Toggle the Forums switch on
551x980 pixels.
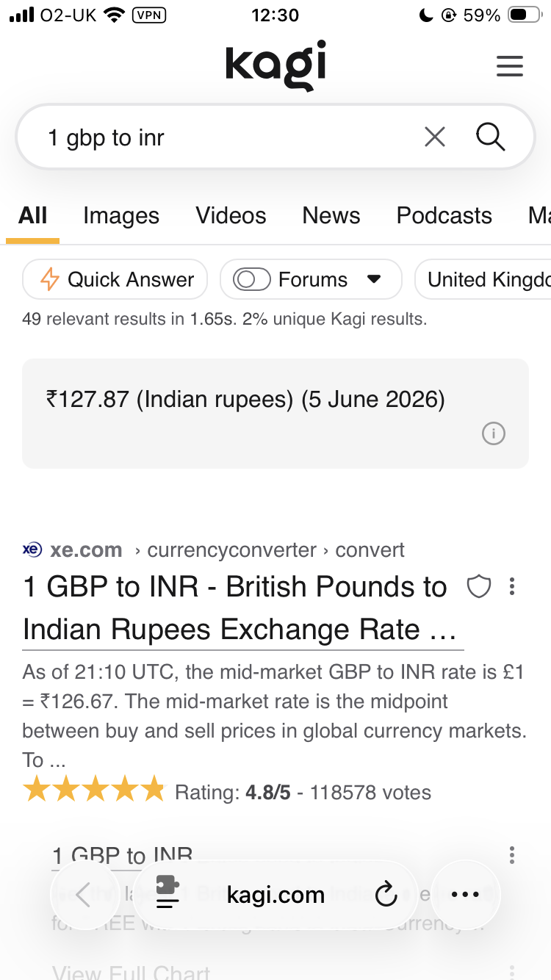(252, 279)
